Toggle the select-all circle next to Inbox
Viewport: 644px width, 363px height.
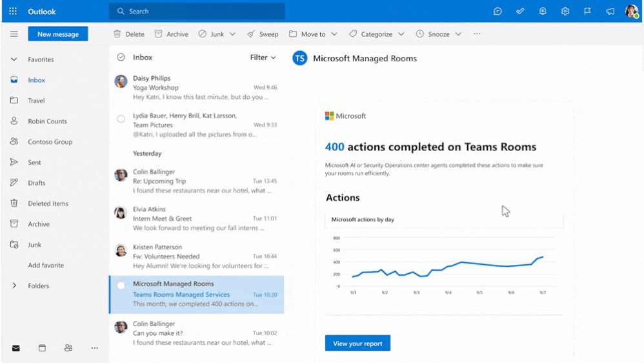point(121,57)
